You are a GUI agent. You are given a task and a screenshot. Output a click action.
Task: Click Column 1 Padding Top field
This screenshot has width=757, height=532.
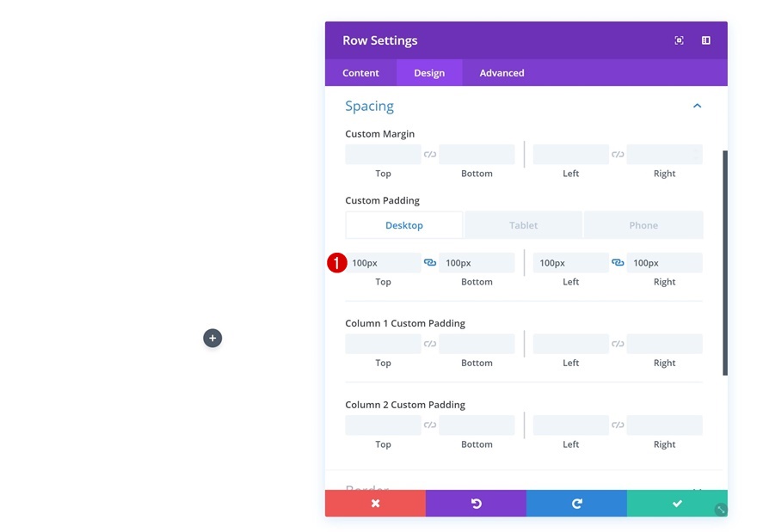(x=383, y=344)
